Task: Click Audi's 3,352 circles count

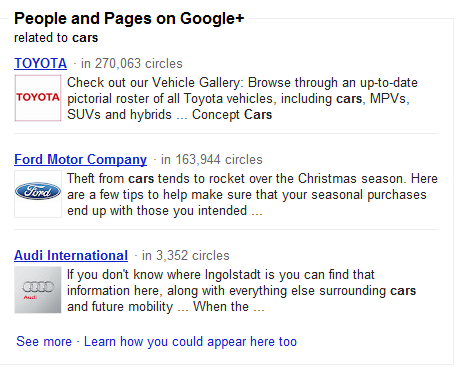Action: point(186,256)
